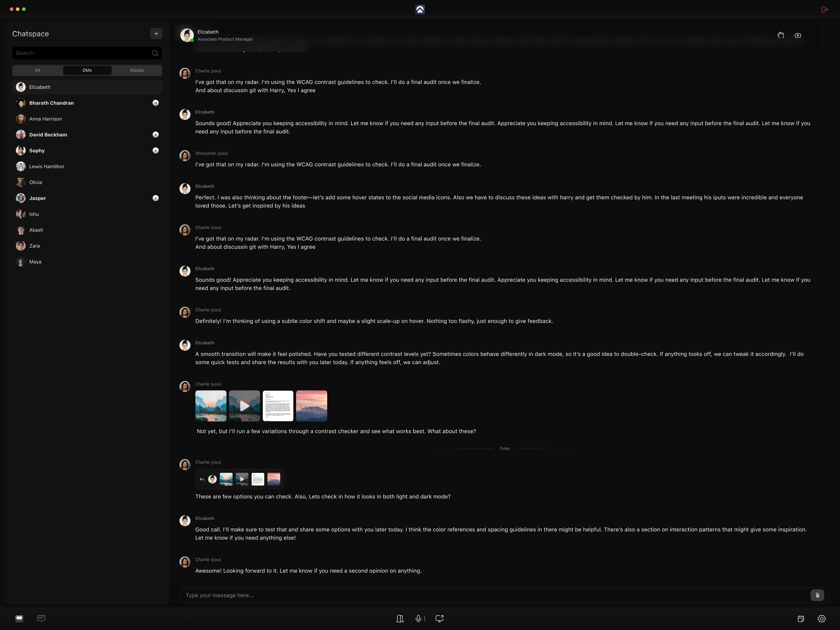Open conversation with Elizabeth

tap(87, 87)
